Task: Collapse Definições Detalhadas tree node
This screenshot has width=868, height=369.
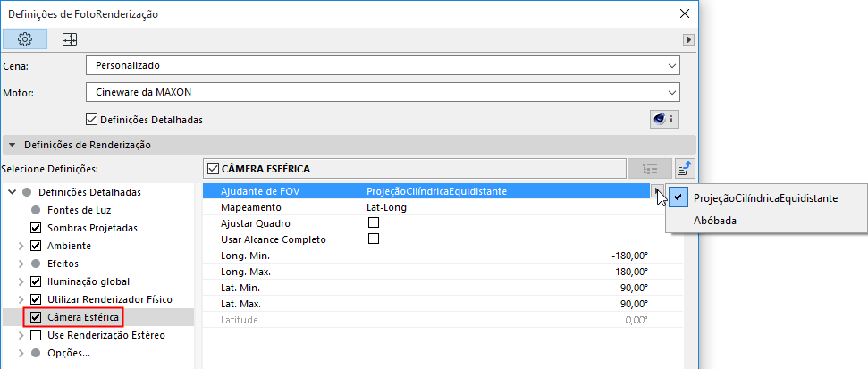Action: 12,192
